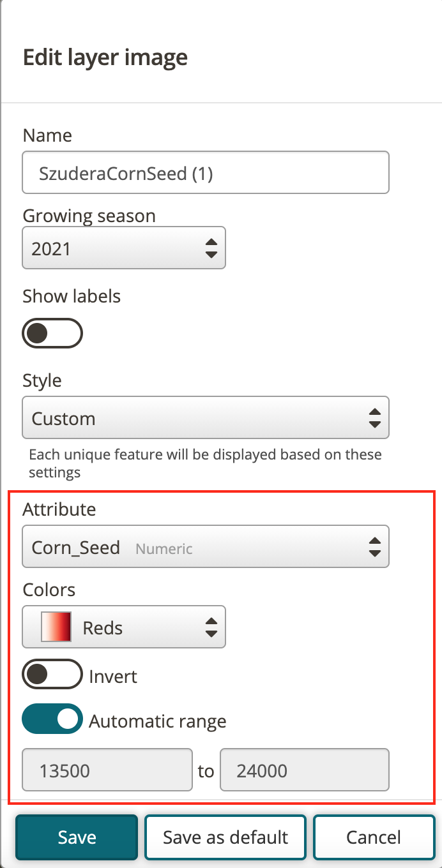Open the Style dropdown set to Custom
This screenshot has width=442, height=868.
click(x=206, y=418)
